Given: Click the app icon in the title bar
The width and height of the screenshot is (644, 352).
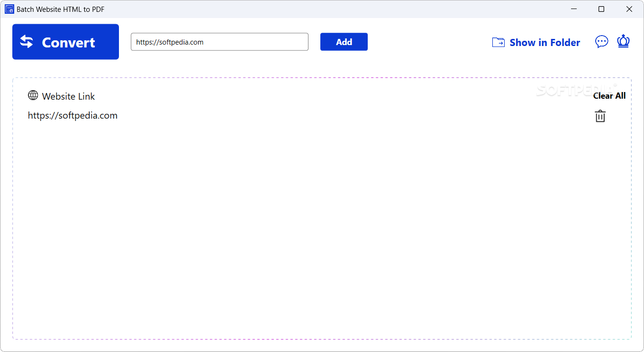Looking at the screenshot, I should click(x=9, y=9).
